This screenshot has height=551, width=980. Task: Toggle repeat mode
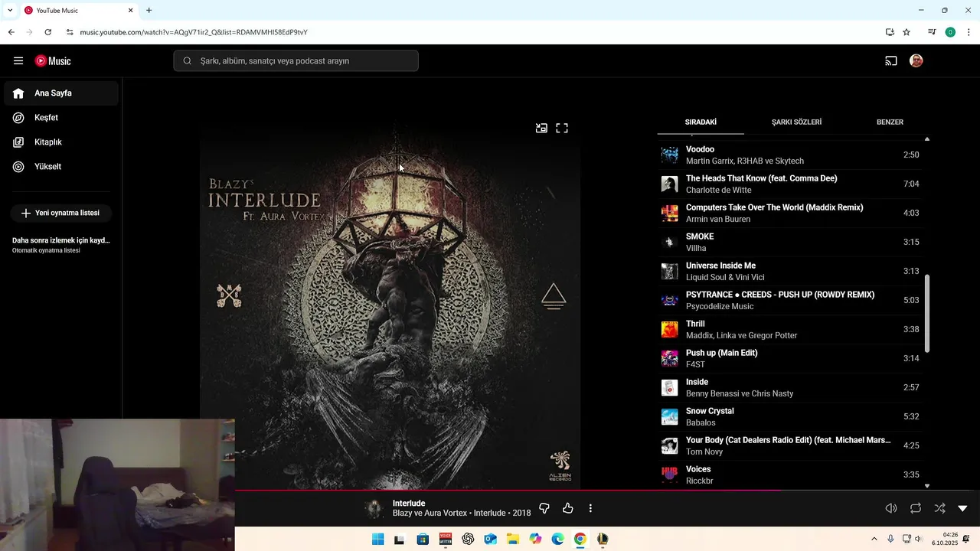tap(916, 508)
